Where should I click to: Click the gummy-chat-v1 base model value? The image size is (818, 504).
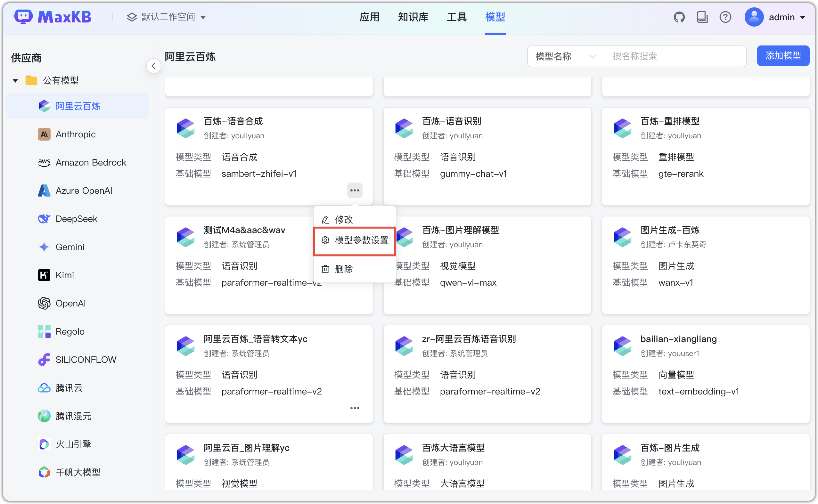(x=473, y=174)
